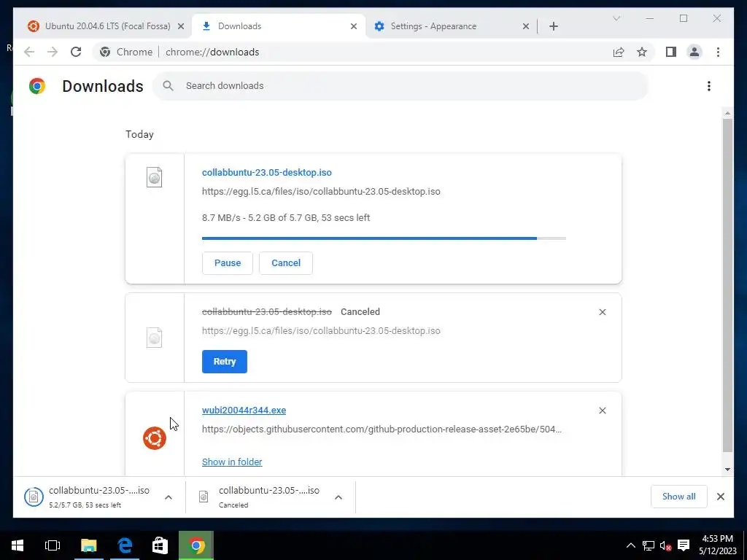Open Microsoft Store from the taskbar

(160, 545)
